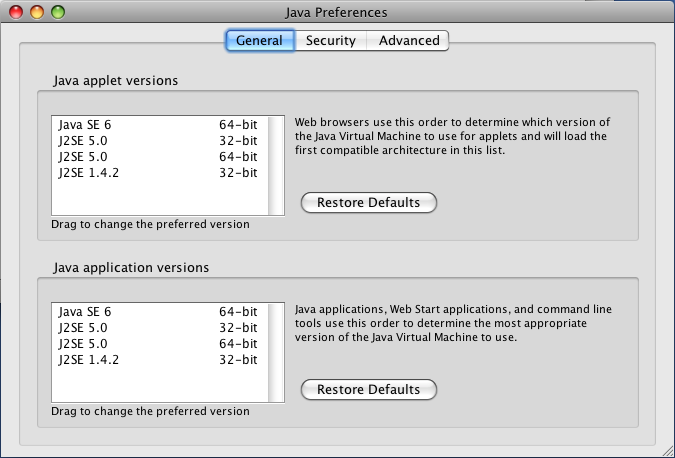Select J2SE 5.0 32-bit in application versions list
The image size is (675, 458).
tap(160, 328)
